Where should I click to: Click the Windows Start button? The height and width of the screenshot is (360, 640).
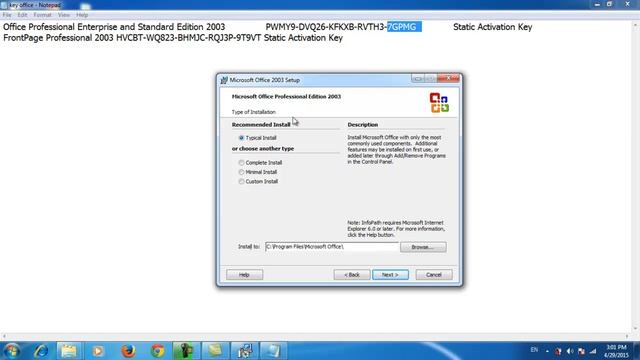tap(11, 351)
